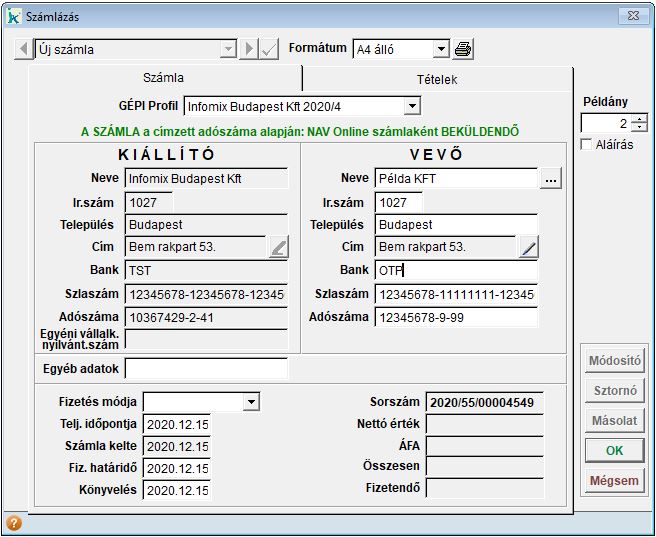This screenshot has width=656, height=537.
Task: Expand the GÉPI Profil dropdown
Action: (412, 106)
